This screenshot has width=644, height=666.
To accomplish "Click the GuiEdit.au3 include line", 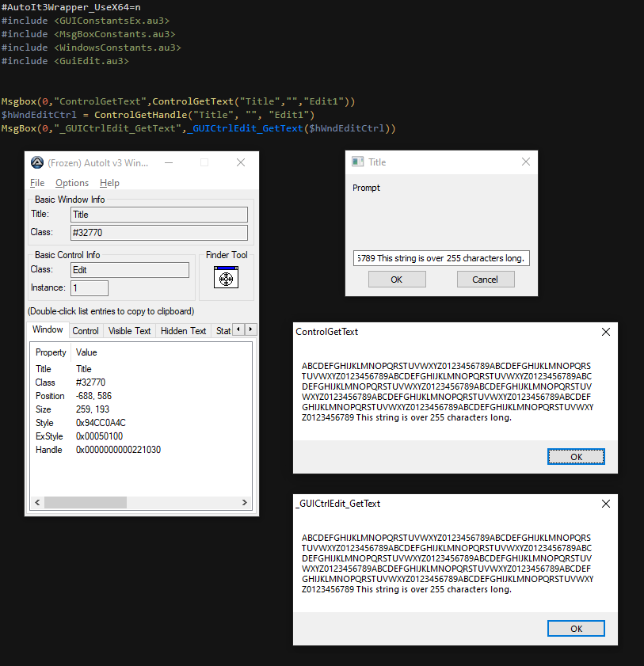I will point(65,61).
